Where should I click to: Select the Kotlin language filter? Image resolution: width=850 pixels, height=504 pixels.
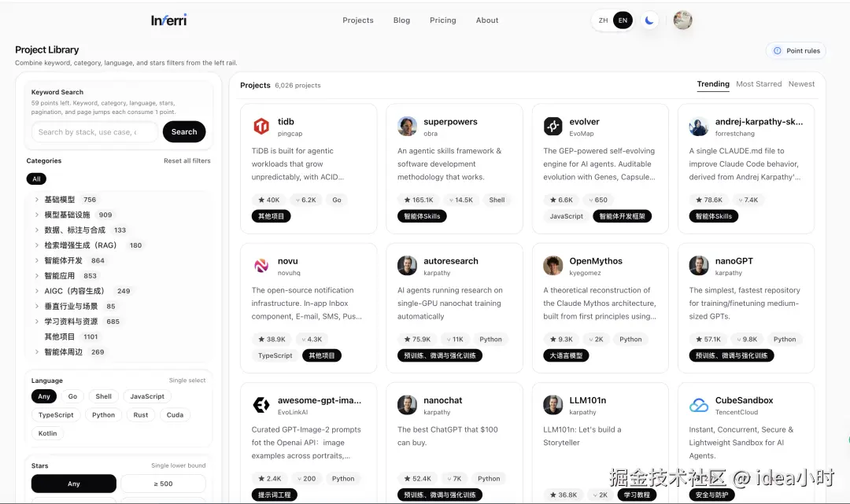(x=48, y=433)
